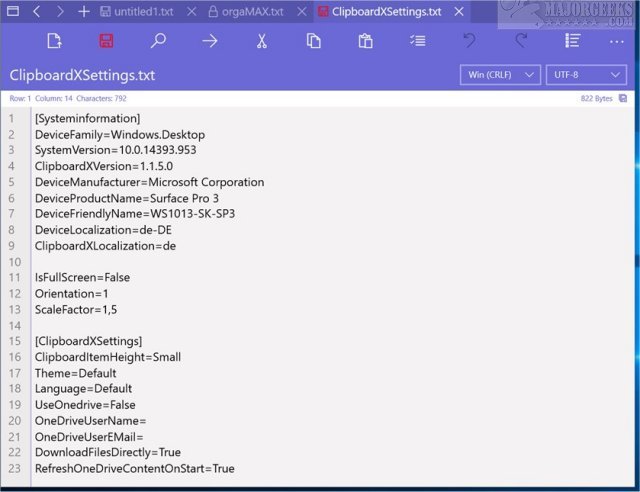Viewport: 640px width, 492px height.
Task: Click the [Systeminformation] line
Action: pos(87,118)
